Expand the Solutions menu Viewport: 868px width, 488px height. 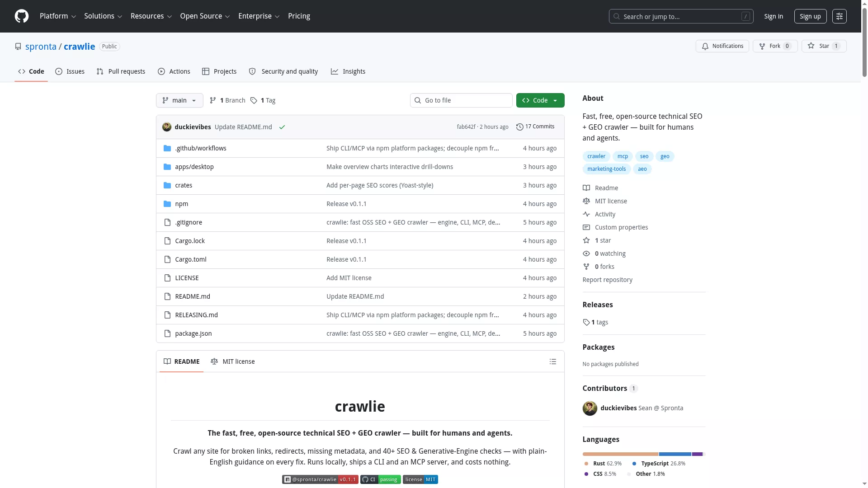[x=103, y=16]
